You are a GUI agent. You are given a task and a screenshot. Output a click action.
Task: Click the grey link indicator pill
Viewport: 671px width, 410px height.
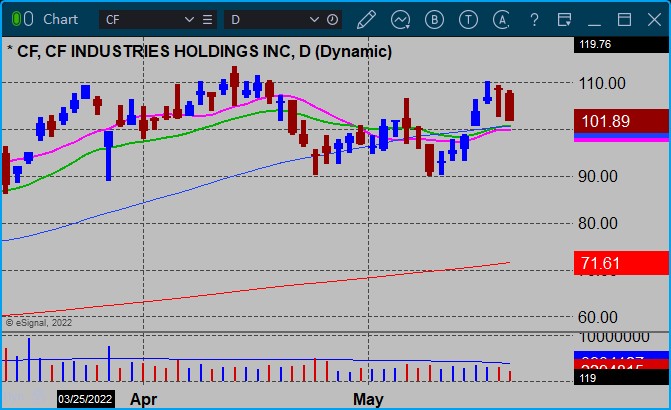pyautogui.click(x=28, y=19)
